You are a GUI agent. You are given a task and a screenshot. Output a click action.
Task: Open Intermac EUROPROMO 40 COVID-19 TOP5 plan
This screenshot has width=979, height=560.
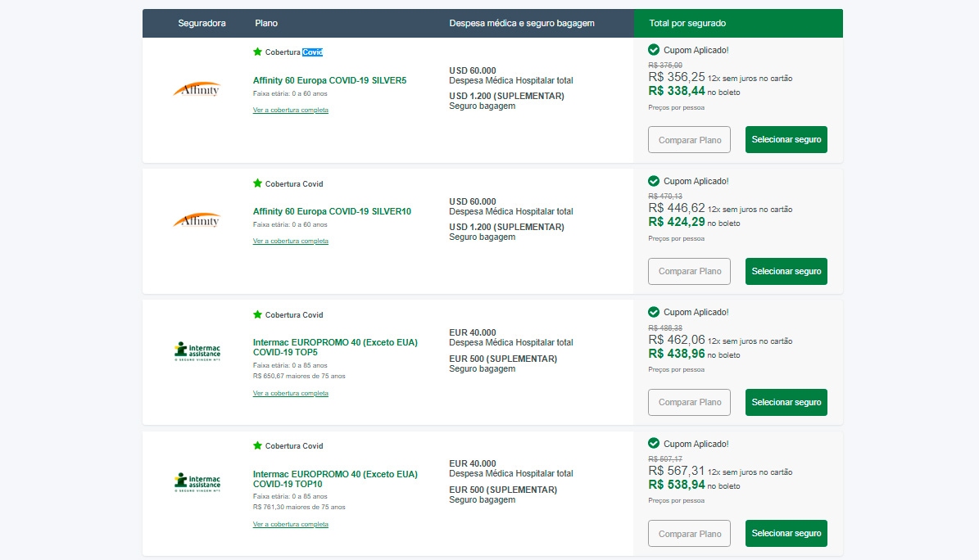(335, 347)
